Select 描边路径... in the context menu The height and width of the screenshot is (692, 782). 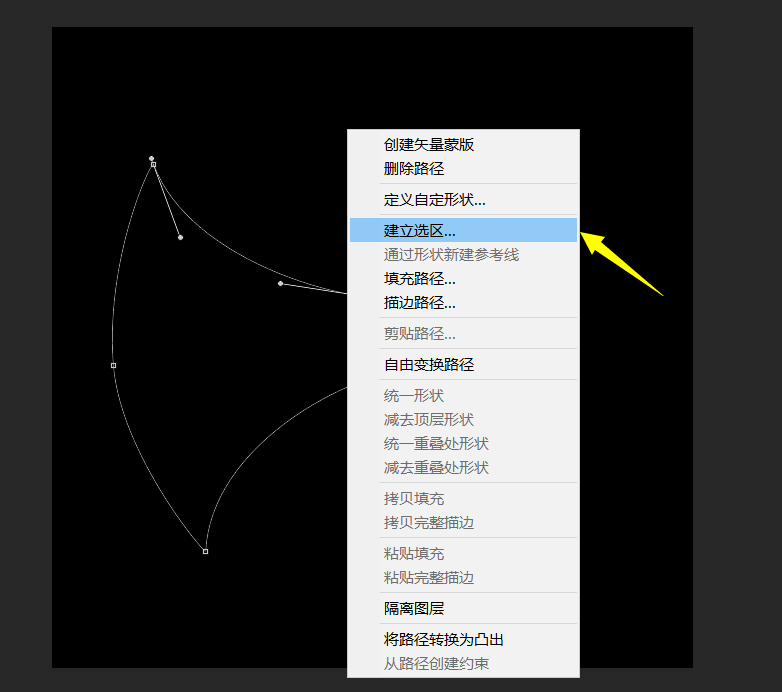463,302
